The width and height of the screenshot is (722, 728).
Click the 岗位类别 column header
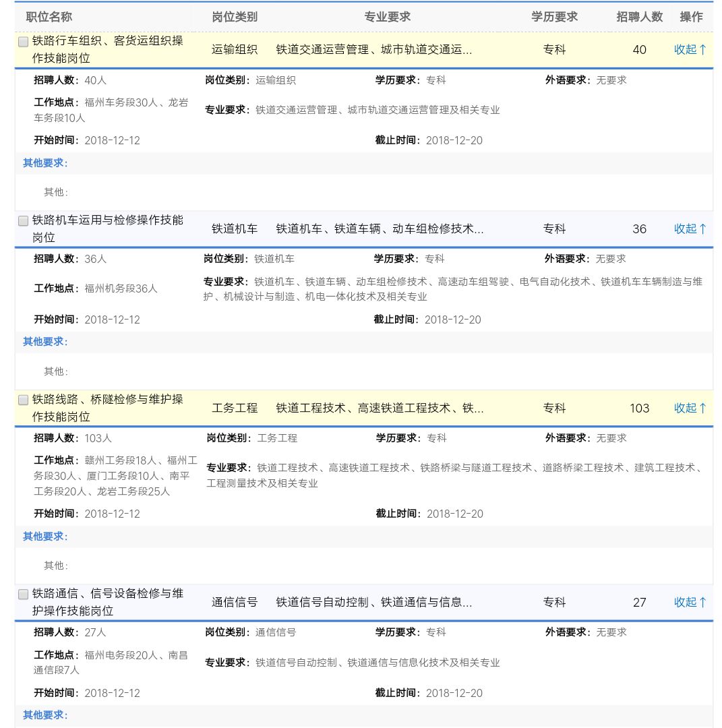click(x=235, y=17)
